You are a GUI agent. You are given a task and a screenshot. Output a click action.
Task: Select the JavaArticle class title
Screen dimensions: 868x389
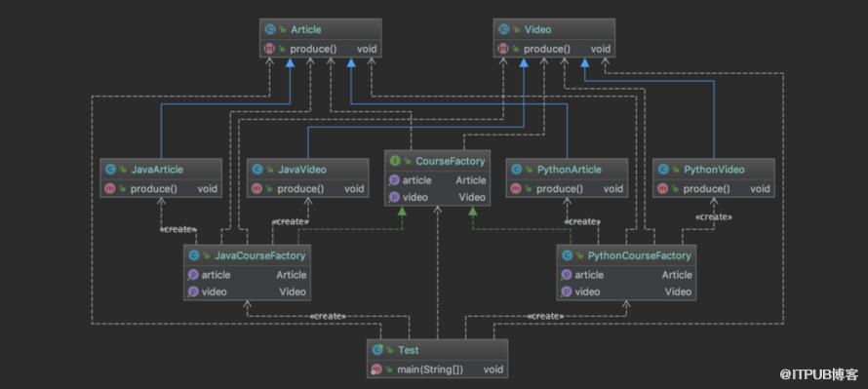tap(157, 170)
